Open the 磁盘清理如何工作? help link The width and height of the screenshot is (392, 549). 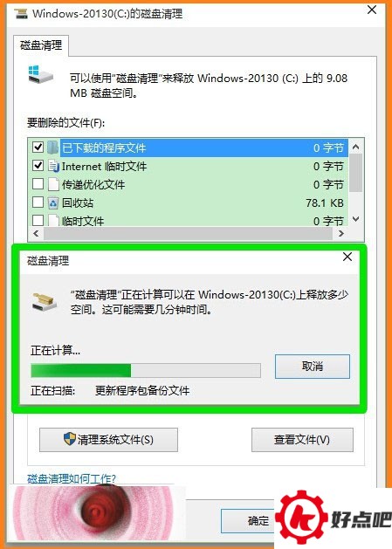(72, 478)
